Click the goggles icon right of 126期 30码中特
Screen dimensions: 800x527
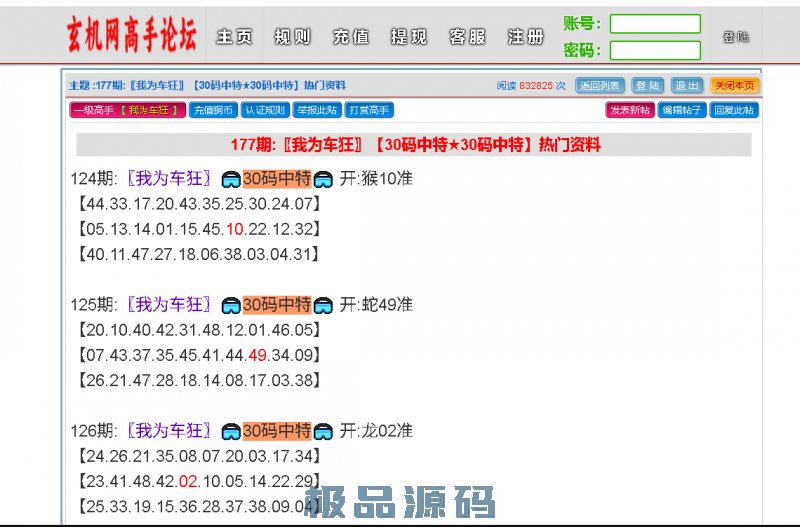click(x=323, y=431)
